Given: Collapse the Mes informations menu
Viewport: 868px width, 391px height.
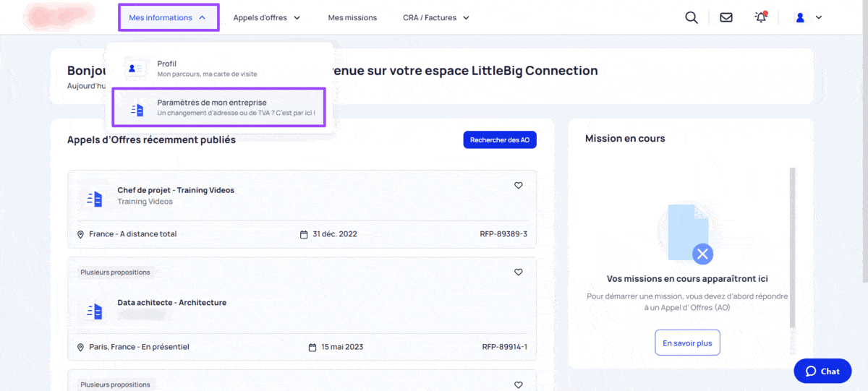Looking at the screenshot, I should click(x=169, y=17).
